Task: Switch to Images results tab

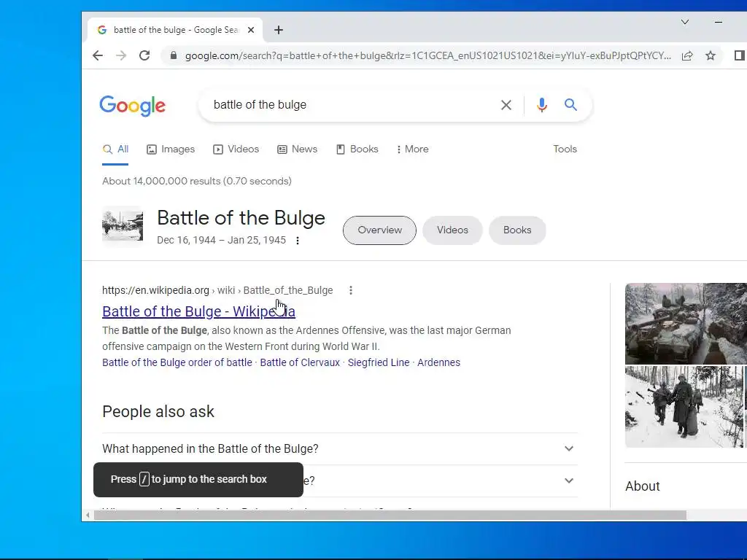Action: [x=171, y=149]
